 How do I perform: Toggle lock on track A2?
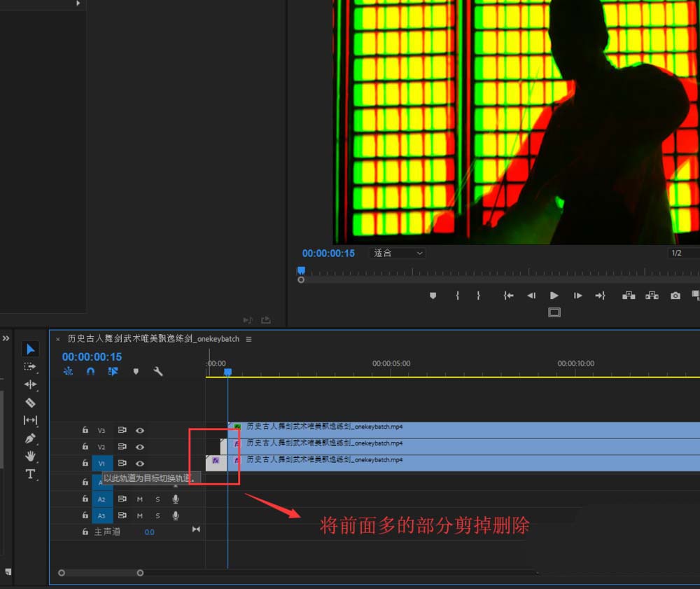tap(85, 499)
